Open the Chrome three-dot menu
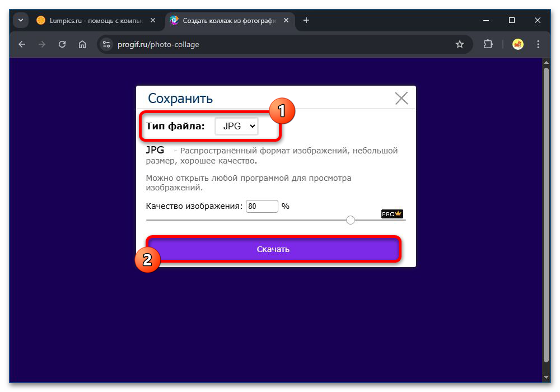 (x=538, y=44)
